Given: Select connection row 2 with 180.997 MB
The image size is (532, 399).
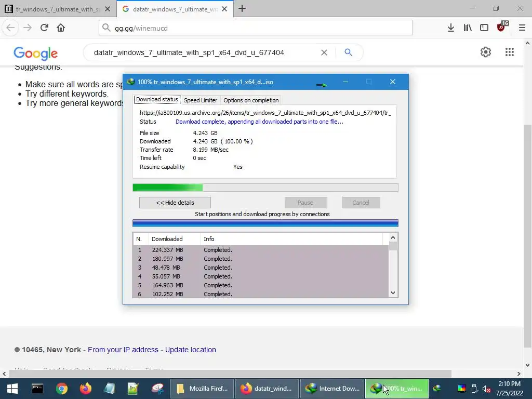Looking at the screenshot, I should 261,259.
